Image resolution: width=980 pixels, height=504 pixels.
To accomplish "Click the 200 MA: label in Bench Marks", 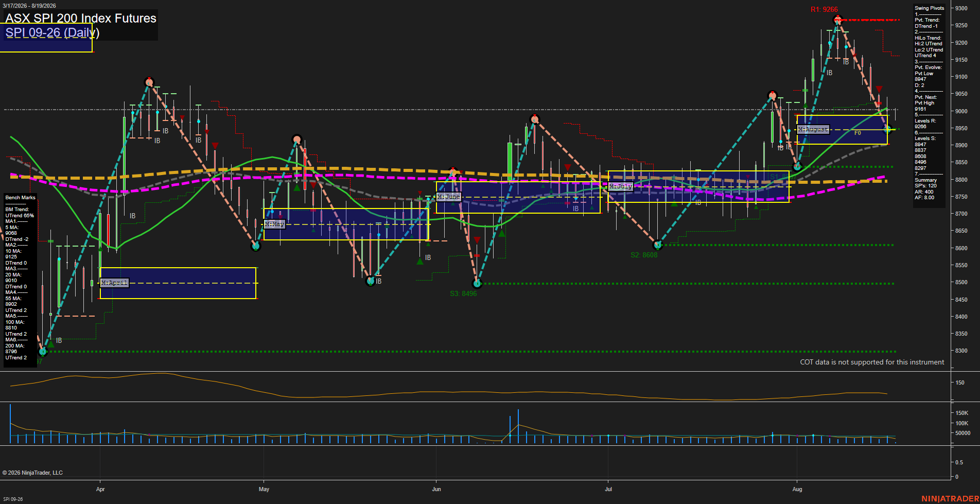I will [x=15, y=346].
